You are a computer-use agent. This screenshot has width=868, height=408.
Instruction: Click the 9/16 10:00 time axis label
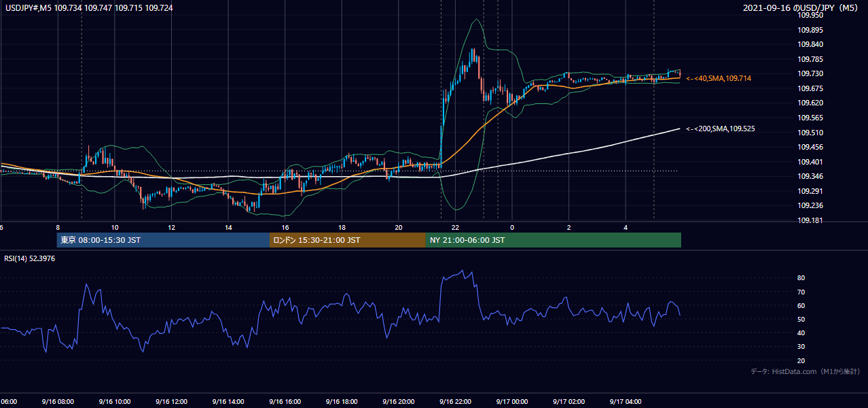tap(115, 401)
